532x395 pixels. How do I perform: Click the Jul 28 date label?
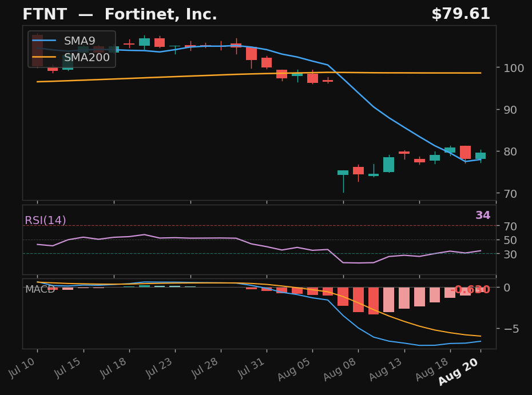pyautogui.click(x=205, y=368)
